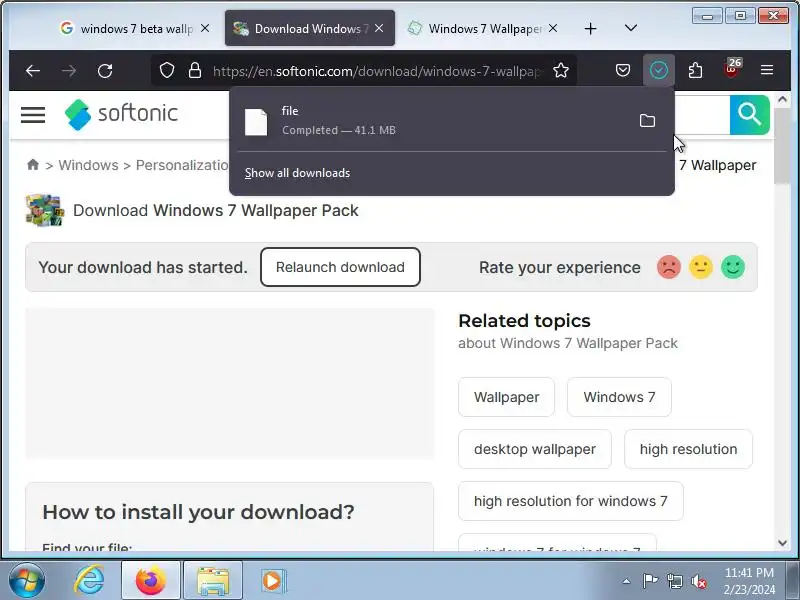Go back to previous page
The width and height of the screenshot is (800, 600).
click(x=33, y=70)
